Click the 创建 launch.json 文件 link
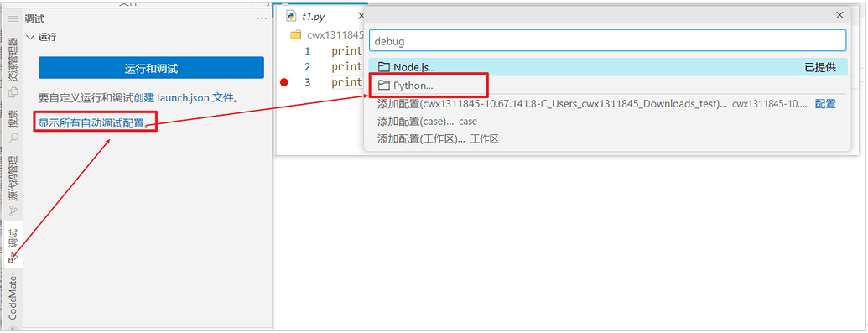 (x=183, y=98)
